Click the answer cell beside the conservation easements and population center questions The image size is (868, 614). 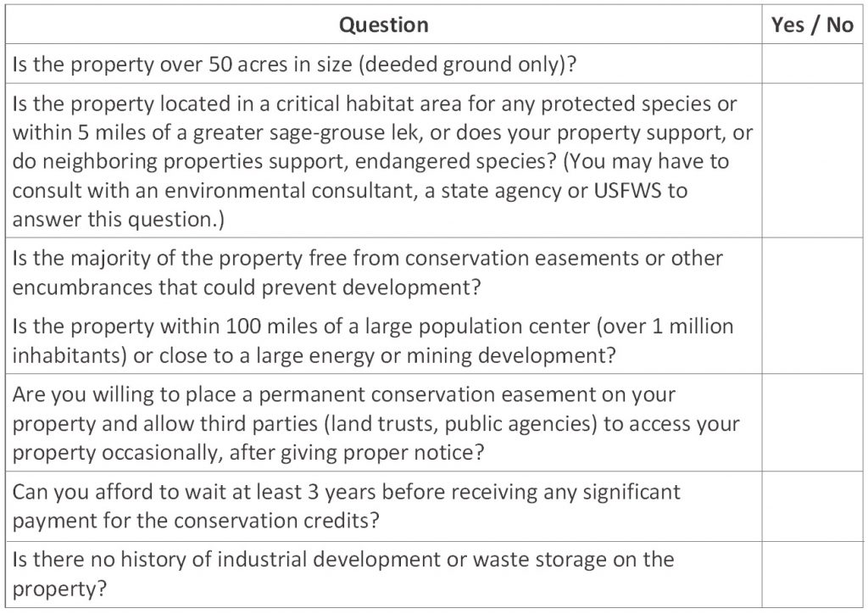pos(811,305)
